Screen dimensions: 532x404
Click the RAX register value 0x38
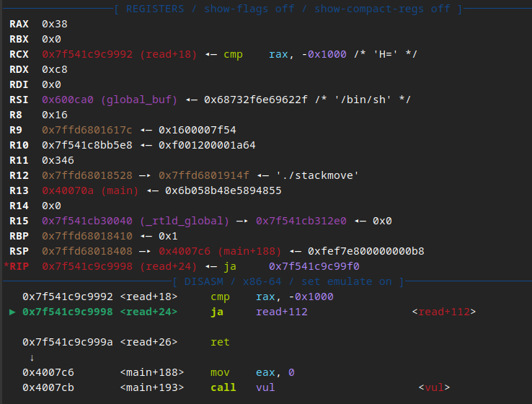click(x=55, y=25)
